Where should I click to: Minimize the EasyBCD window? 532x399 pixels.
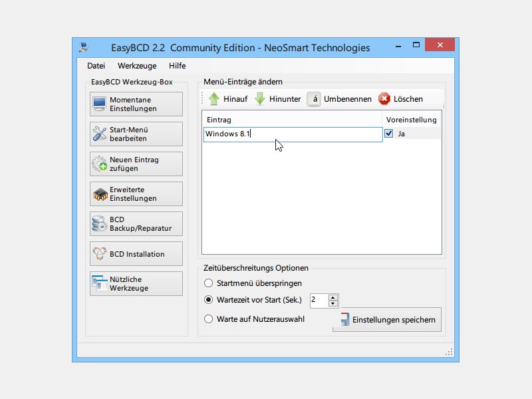click(x=398, y=45)
